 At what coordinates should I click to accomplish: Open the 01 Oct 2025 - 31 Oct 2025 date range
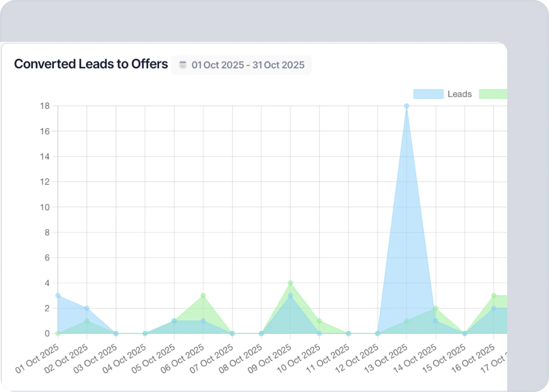[241, 65]
